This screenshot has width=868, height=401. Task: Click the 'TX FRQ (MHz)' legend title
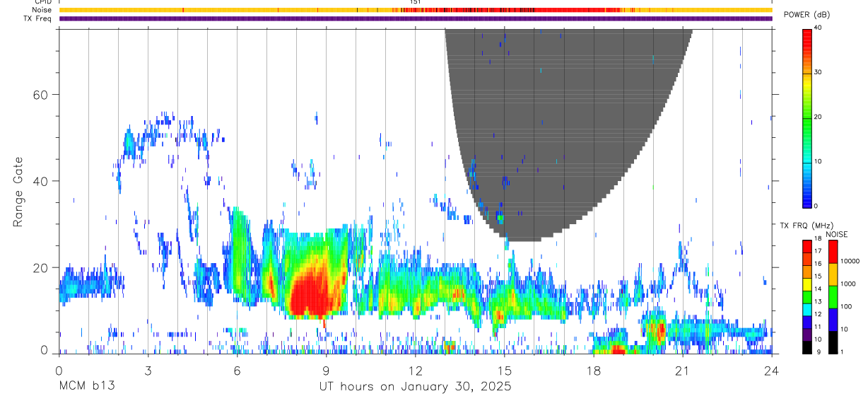[x=805, y=226]
